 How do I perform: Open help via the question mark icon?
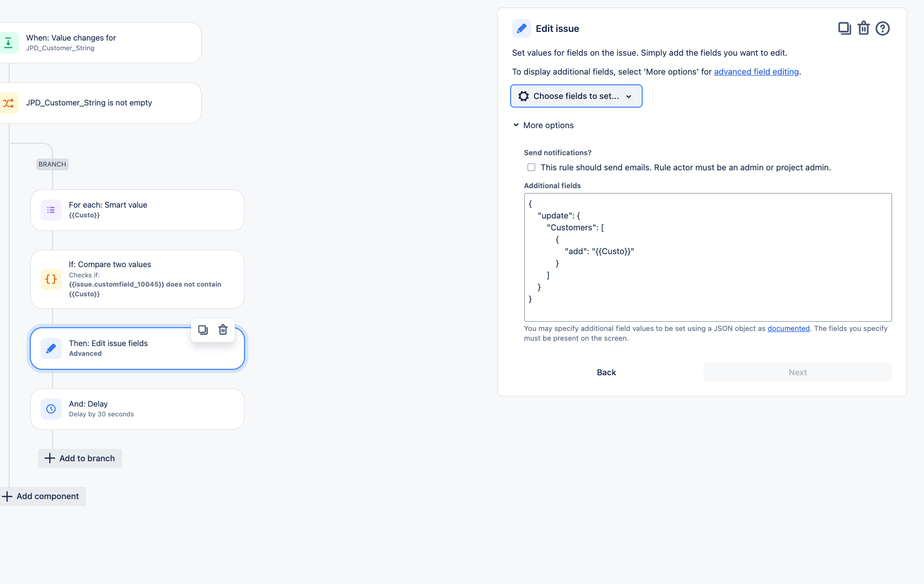pyautogui.click(x=882, y=28)
